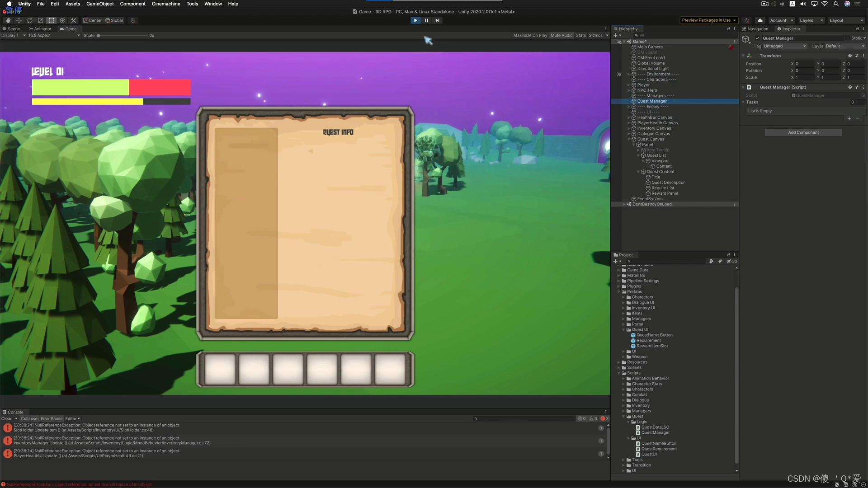Open the Cinemachine menu

(165, 4)
